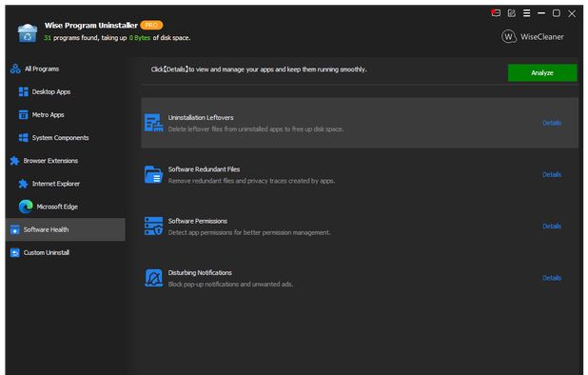The image size is (588, 375).
Task: Click the System Components windows icon
Action: point(23,138)
